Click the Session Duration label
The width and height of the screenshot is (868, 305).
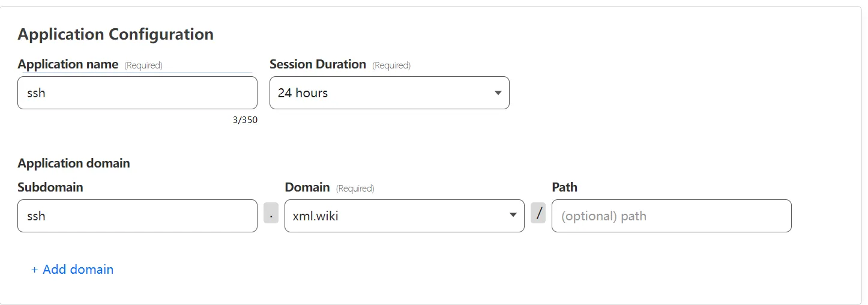click(x=318, y=64)
